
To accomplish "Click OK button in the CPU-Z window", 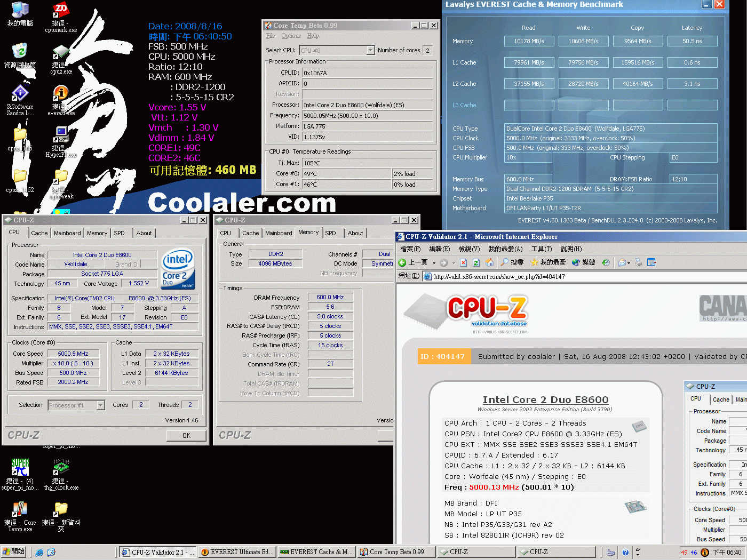I will (x=186, y=435).
